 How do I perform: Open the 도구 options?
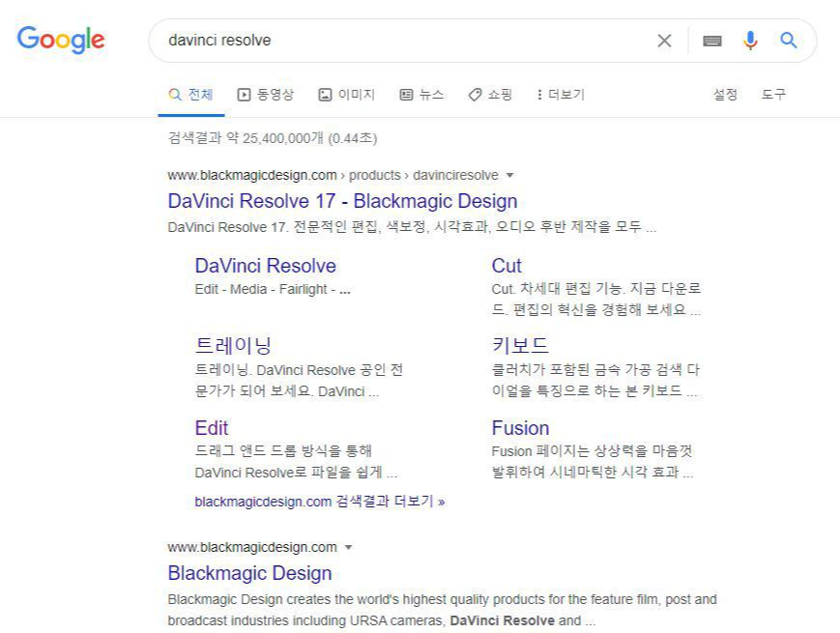(x=773, y=95)
